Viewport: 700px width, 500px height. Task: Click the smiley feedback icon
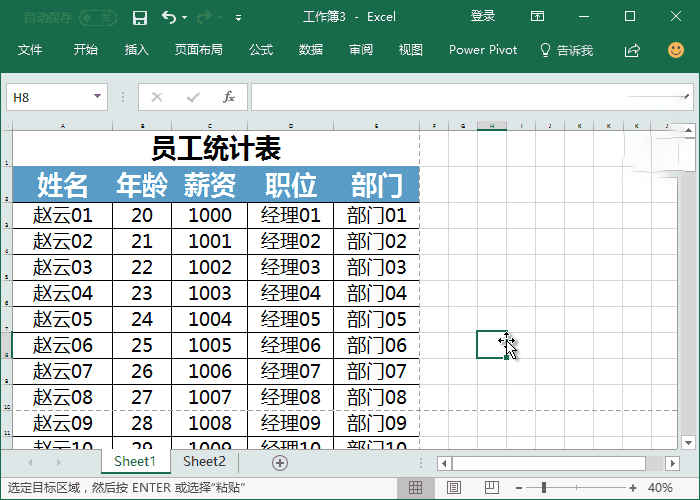coord(676,50)
